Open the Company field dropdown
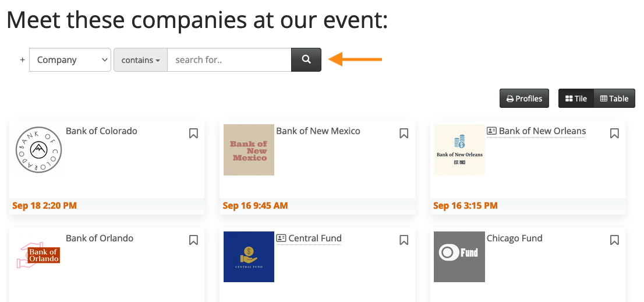 point(70,59)
